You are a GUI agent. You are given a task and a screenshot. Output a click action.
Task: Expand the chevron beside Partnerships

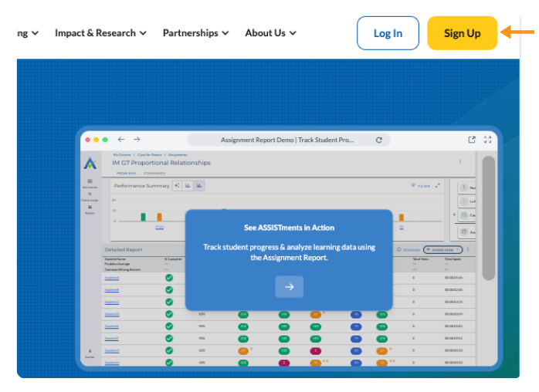225,33
